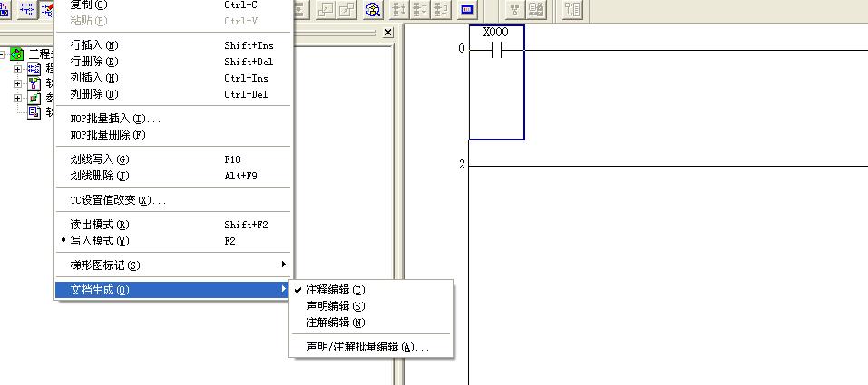Click the bottom document icon in project tree
Image resolution: width=868 pixels, height=385 pixels.
click(x=34, y=112)
